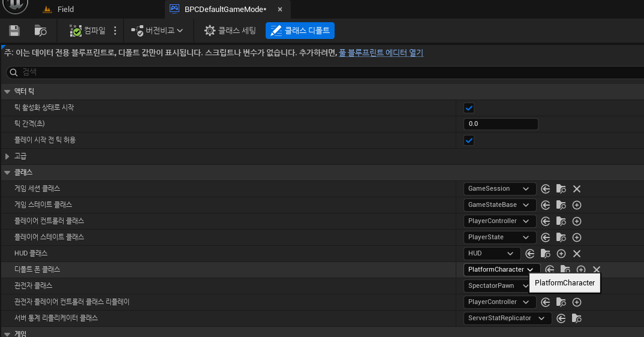Browse to 플레이어 컨트롤러 클래스 asset
The height and width of the screenshot is (337, 644).
[x=561, y=221]
